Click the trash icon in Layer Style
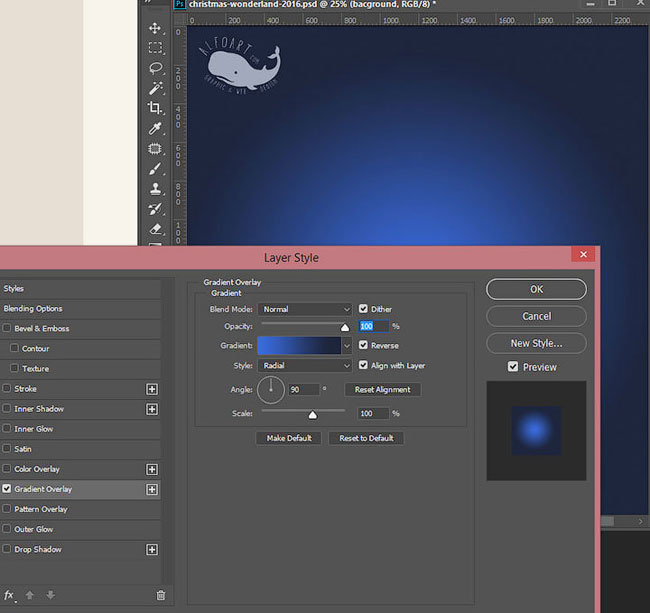Viewport: 650px width, 613px height. [160, 595]
